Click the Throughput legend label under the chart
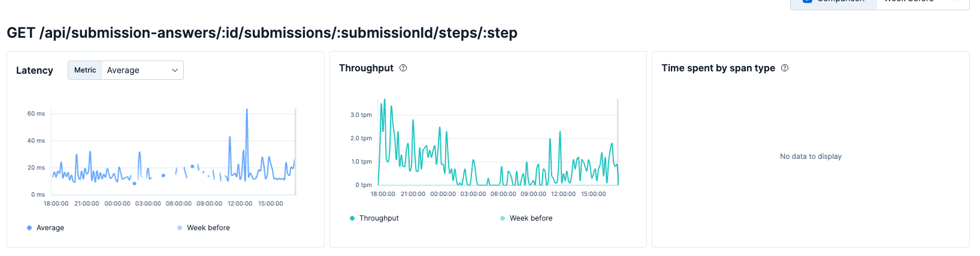 (x=379, y=218)
